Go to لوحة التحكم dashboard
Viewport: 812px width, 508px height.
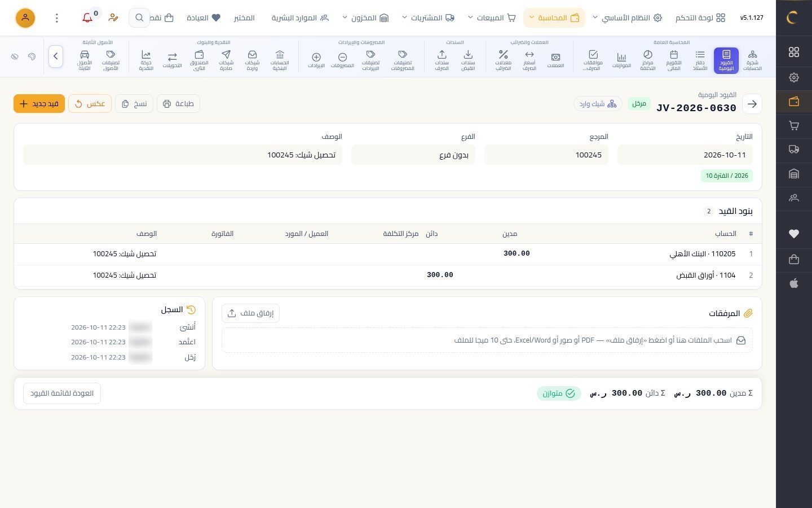(700, 18)
